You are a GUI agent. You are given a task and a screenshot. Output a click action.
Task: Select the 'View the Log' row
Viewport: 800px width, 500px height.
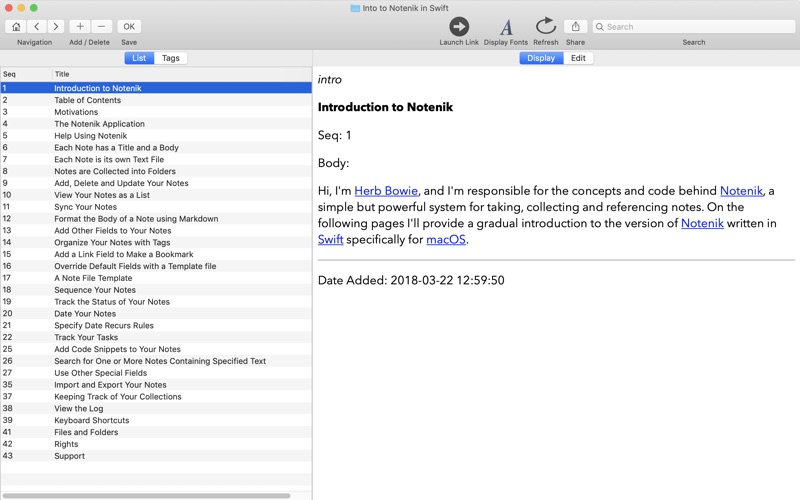click(x=156, y=409)
